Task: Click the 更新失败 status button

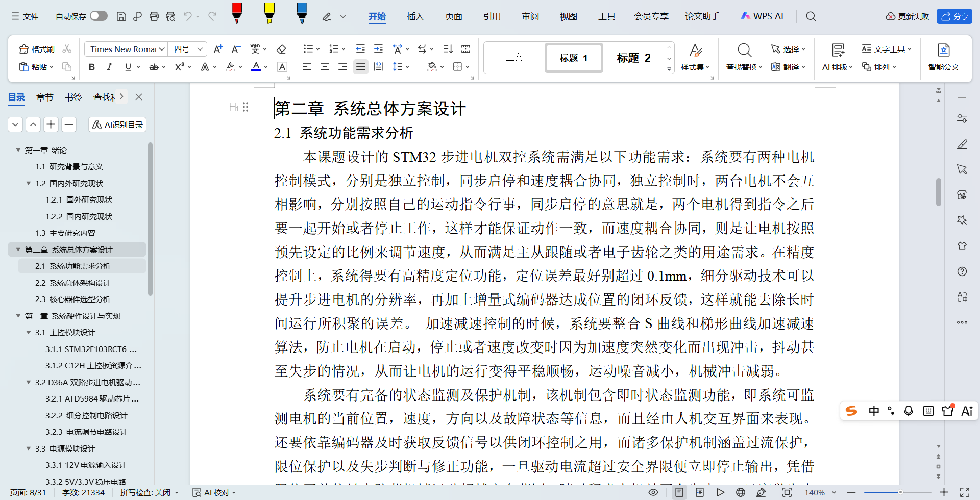Action: pos(908,16)
